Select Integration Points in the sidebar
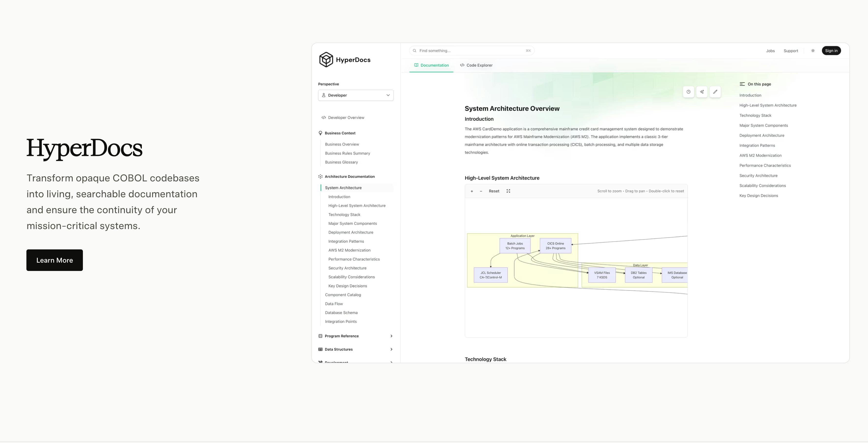The width and height of the screenshot is (868, 443). (341, 322)
